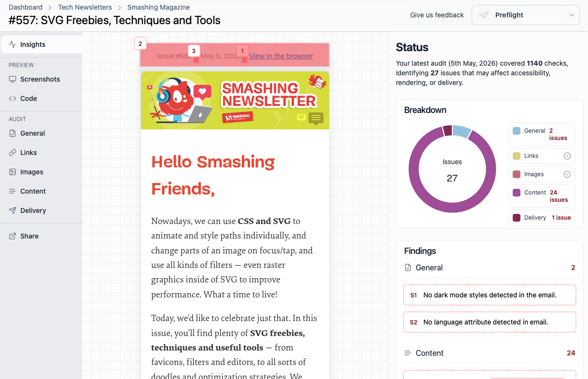Click the page title #557: SVG Freebies
This screenshot has height=379, width=588.
(114, 20)
